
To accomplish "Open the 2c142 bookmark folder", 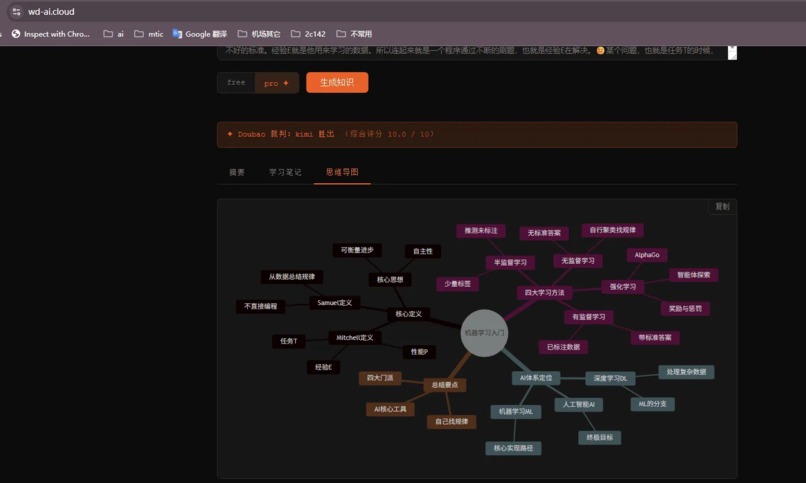I will pyautogui.click(x=308, y=34).
